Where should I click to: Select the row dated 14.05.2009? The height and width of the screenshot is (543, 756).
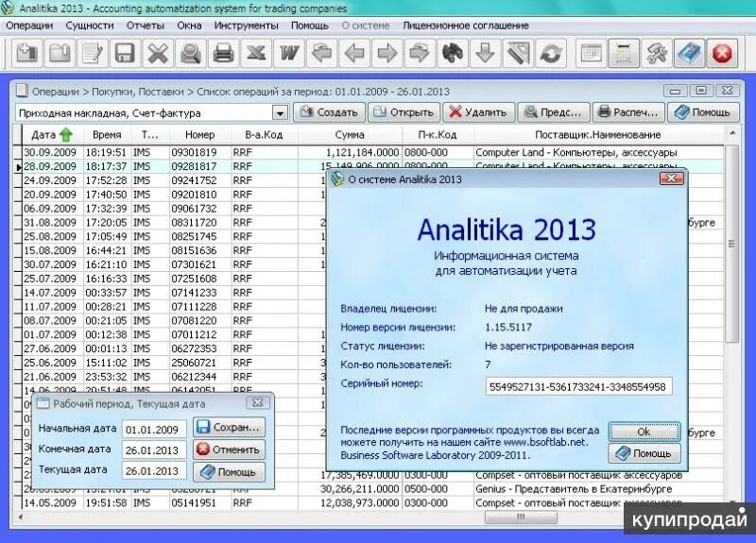372,502
